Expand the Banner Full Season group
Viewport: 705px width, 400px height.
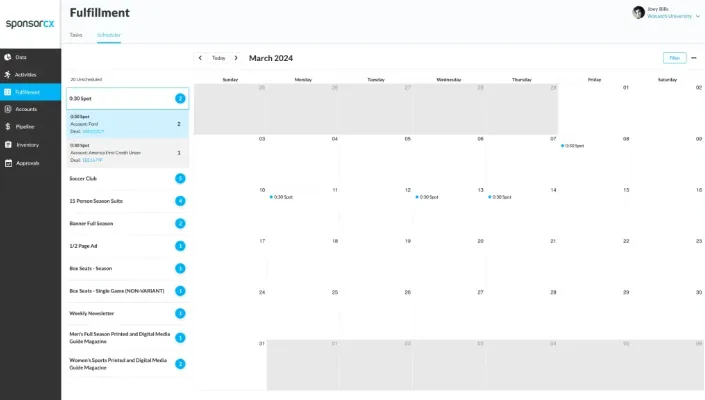pos(128,223)
